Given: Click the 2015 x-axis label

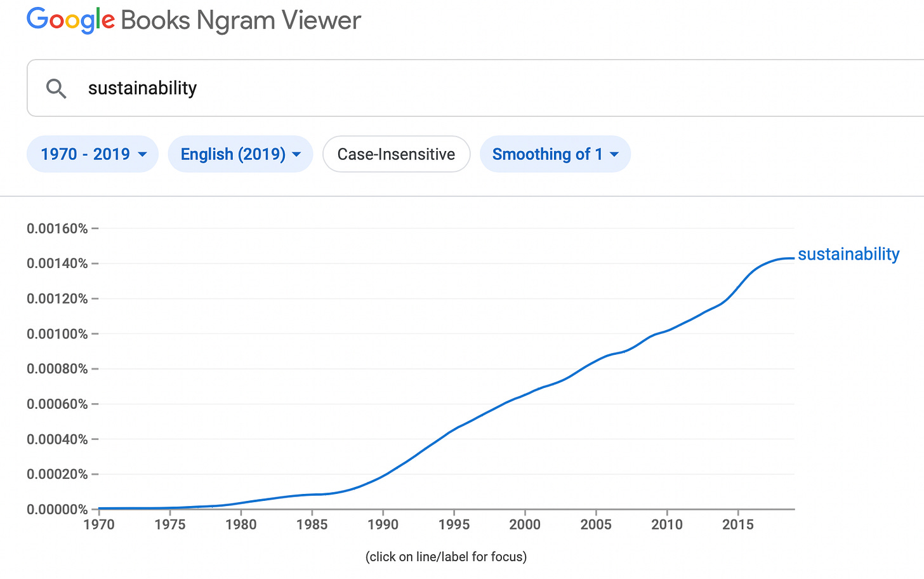Looking at the screenshot, I should tap(738, 524).
